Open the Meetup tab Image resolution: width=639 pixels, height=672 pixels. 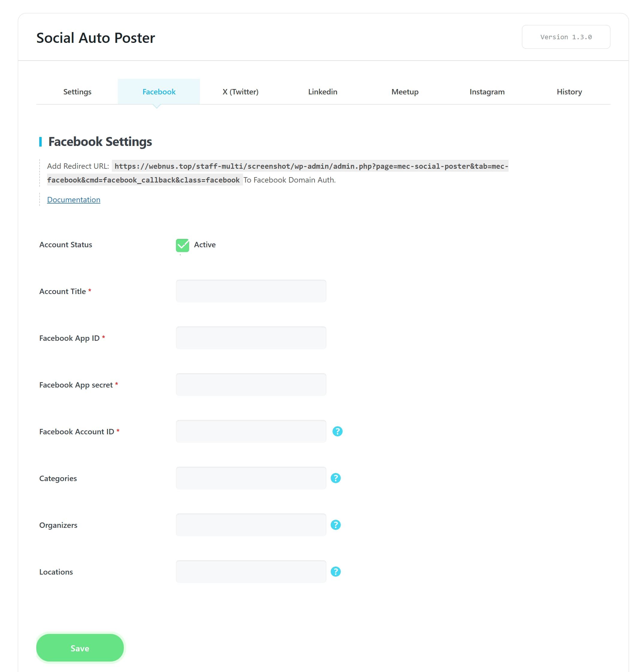point(405,92)
